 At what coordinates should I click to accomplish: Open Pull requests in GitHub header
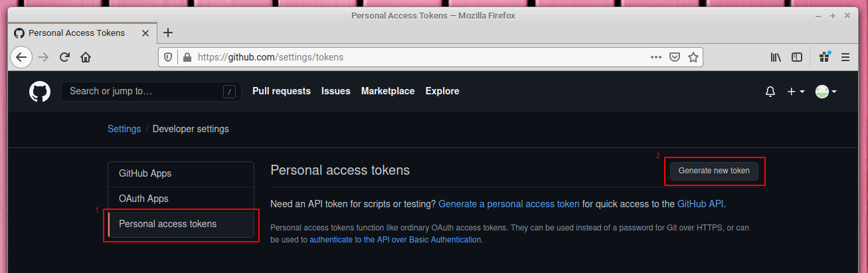pyautogui.click(x=282, y=91)
